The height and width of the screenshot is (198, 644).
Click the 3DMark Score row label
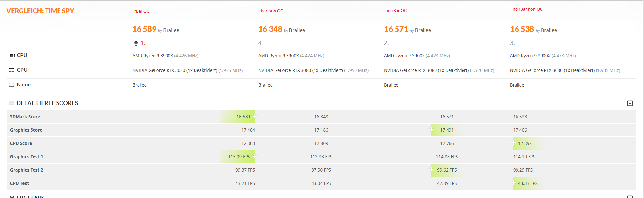pos(25,117)
